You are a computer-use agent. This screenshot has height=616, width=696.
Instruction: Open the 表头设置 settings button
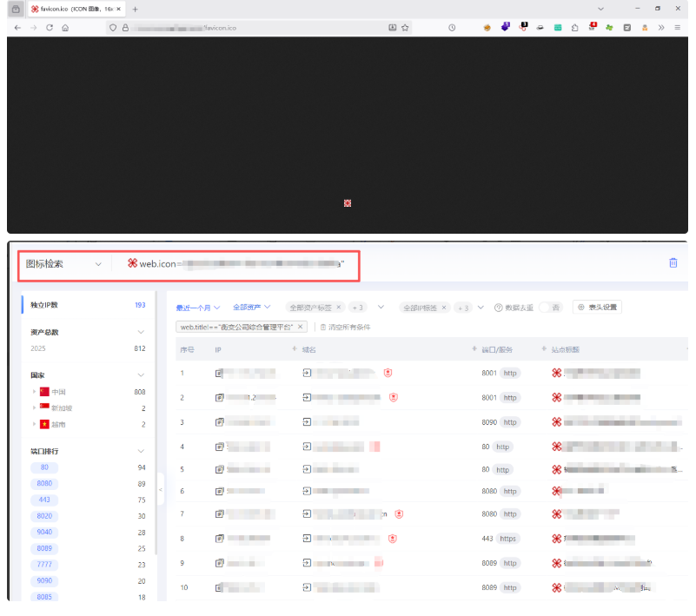coord(596,307)
